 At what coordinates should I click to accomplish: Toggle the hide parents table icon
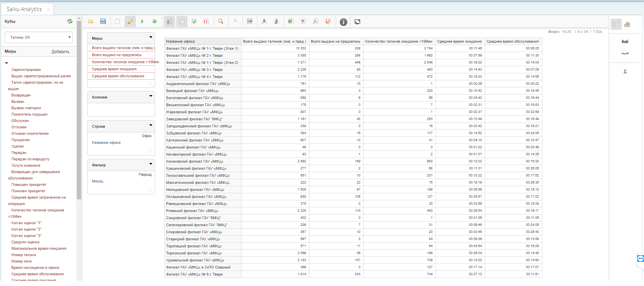coord(169,22)
